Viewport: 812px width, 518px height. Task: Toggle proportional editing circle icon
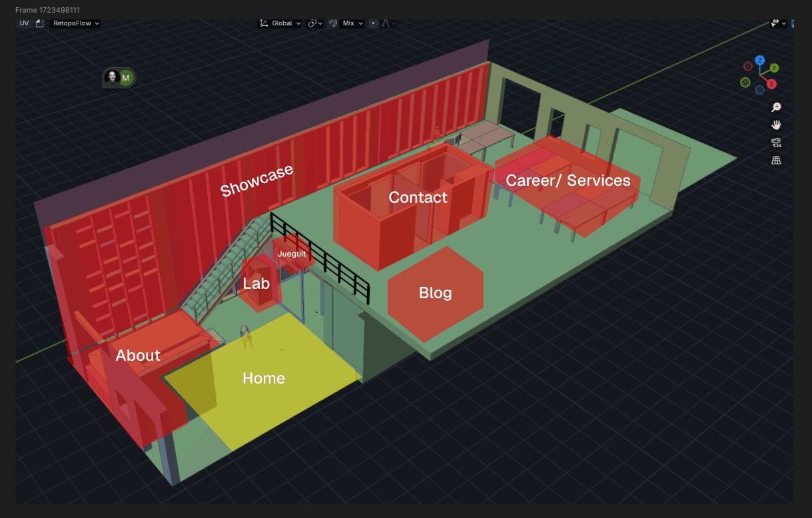(373, 23)
